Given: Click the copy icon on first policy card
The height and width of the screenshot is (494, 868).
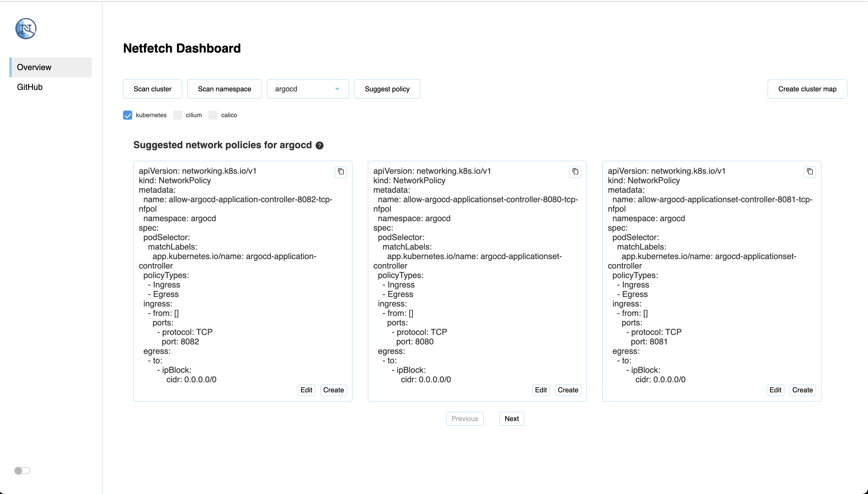Looking at the screenshot, I should [x=341, y=172].
